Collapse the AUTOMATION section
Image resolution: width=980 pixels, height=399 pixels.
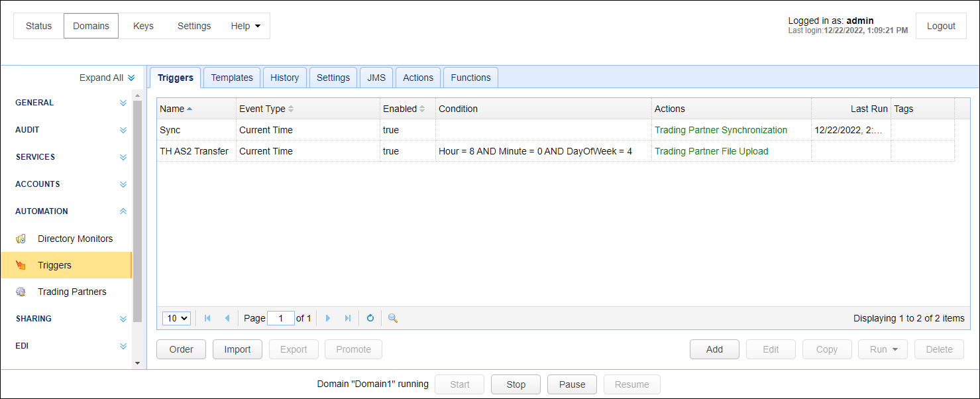123,211
